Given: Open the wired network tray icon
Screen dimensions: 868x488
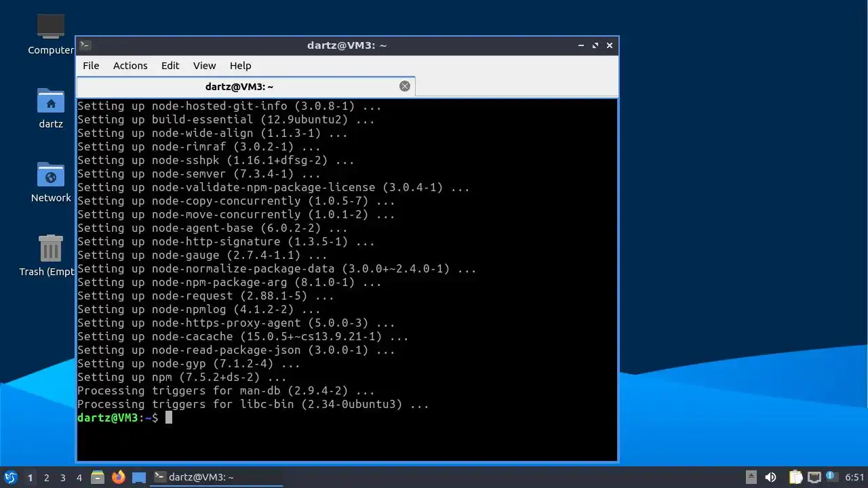Looking at the screenshot, I should click(x=814, y=477).
